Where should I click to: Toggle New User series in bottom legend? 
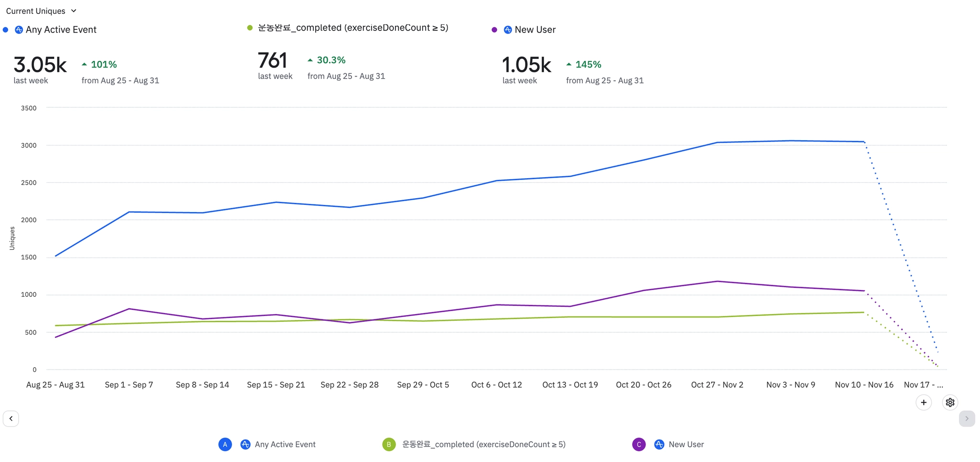[686, 444]
